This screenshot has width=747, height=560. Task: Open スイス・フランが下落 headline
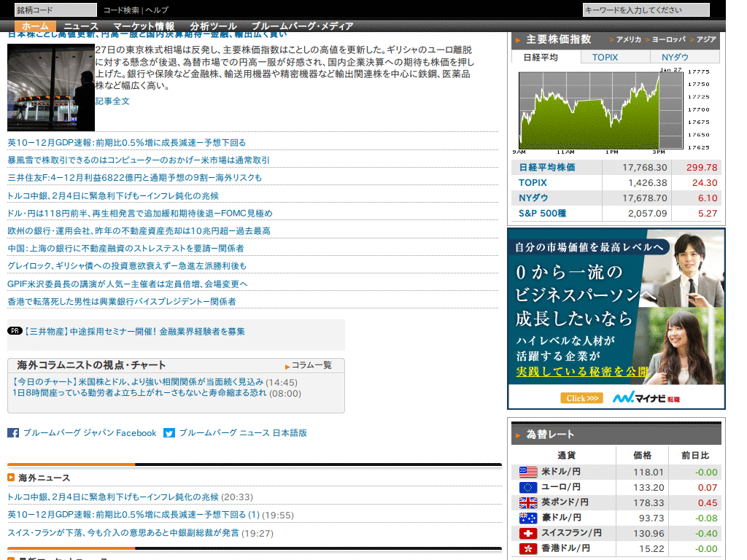coord(123,533)
